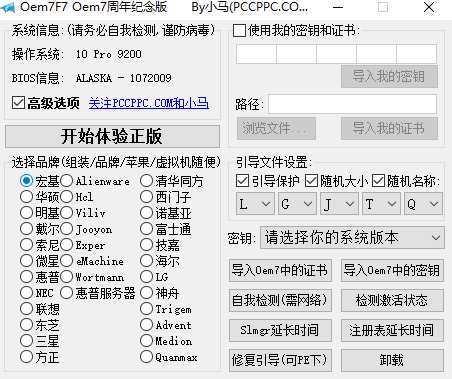Click the first product key segment field
The image size is (452, 379).
pos(256,54)
